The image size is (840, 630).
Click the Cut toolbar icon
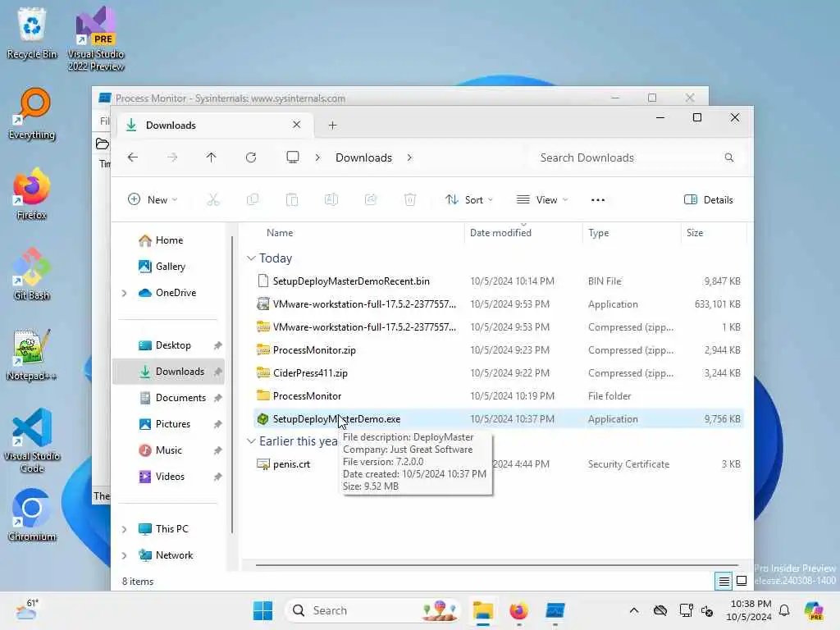pyautogui.click(x=213, y=200)
